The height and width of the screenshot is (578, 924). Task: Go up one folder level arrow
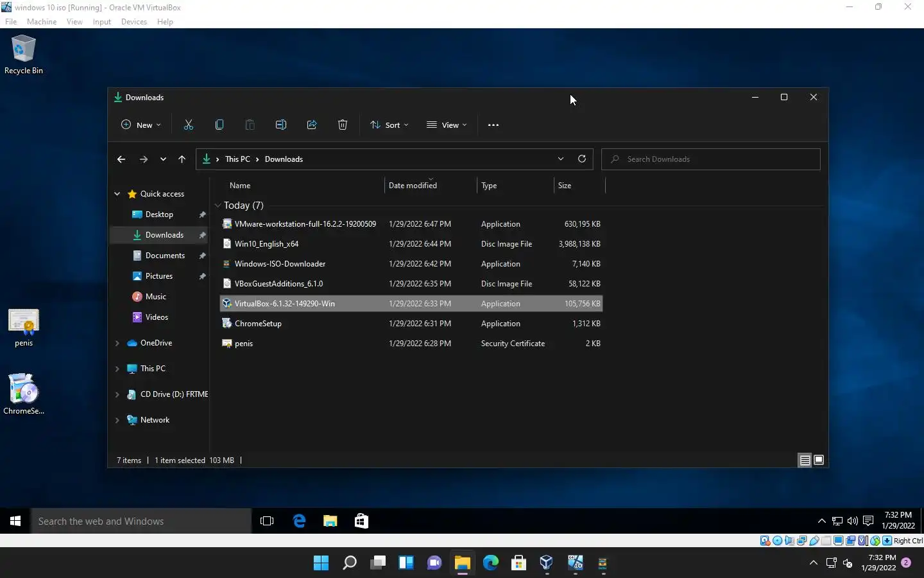click(x=182, y=159)
